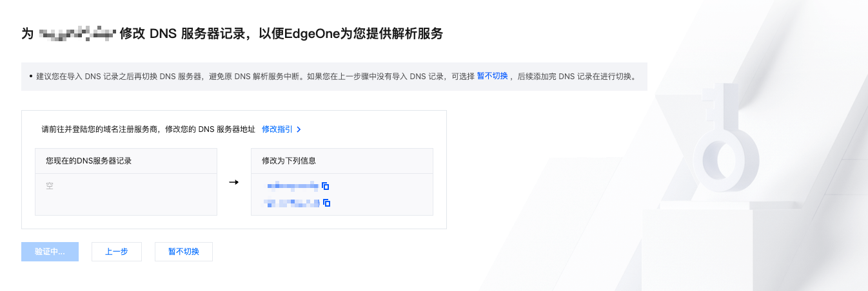Copy the first new DNS server address
The image size is (868, 291).
[x=326, y=186]
